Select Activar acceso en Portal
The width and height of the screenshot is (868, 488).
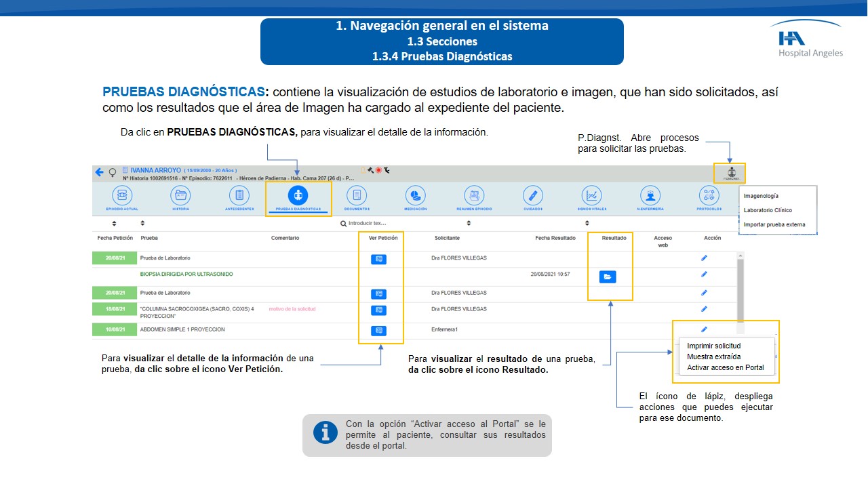(725, 367)
